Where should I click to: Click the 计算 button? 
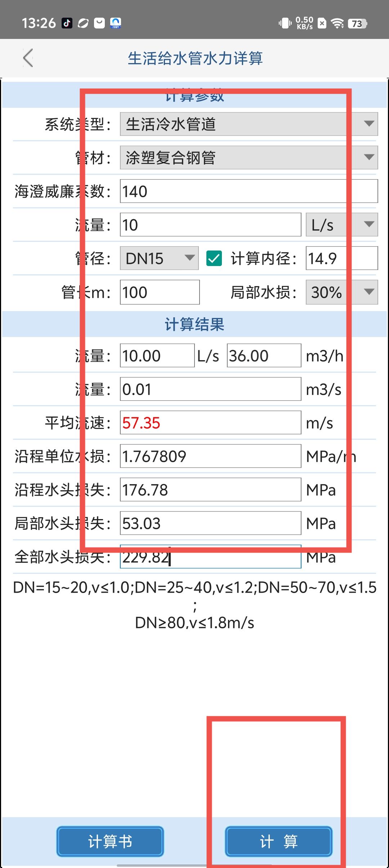pyautogui.click(x=278, y=842)
